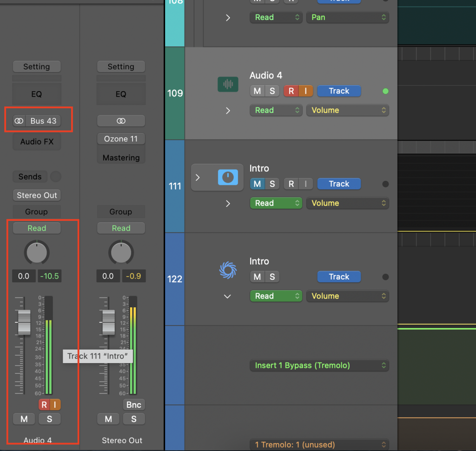Collapse automation subtracks on track 122
Viewport: 476px width, 451px height.
pyautogui.click(x=227, y=297)
